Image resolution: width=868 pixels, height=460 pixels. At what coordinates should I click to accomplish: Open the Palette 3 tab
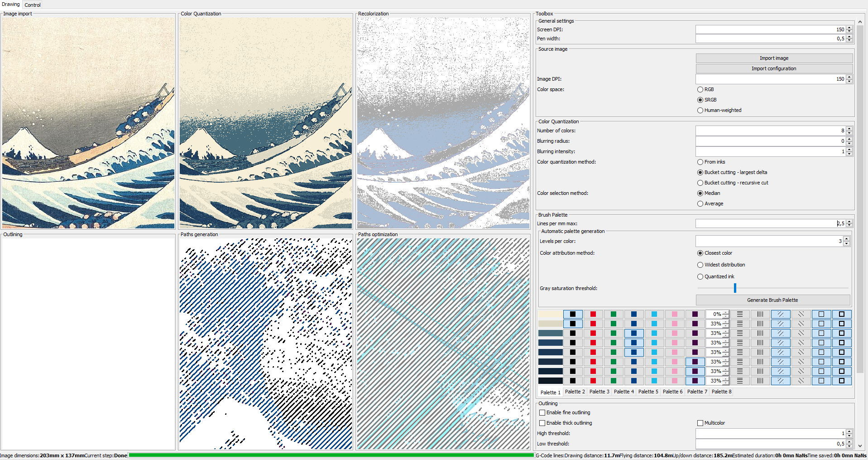click(599, 392)
